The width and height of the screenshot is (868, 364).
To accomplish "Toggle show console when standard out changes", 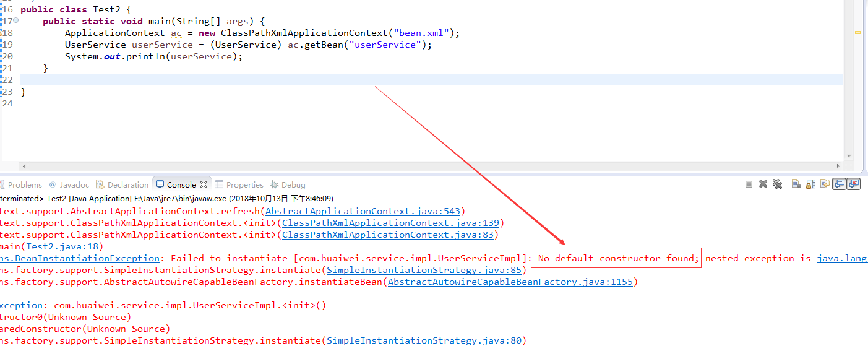I will tap(839, 184).
